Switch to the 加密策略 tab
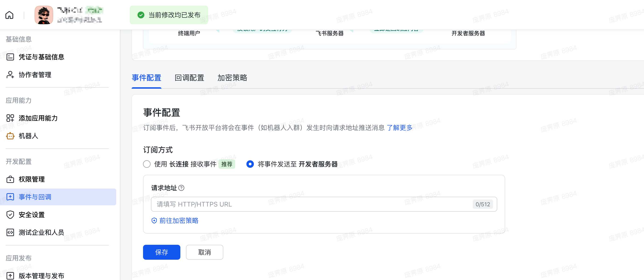The height and width of the screenshot is (280, 644). (232, 78)
